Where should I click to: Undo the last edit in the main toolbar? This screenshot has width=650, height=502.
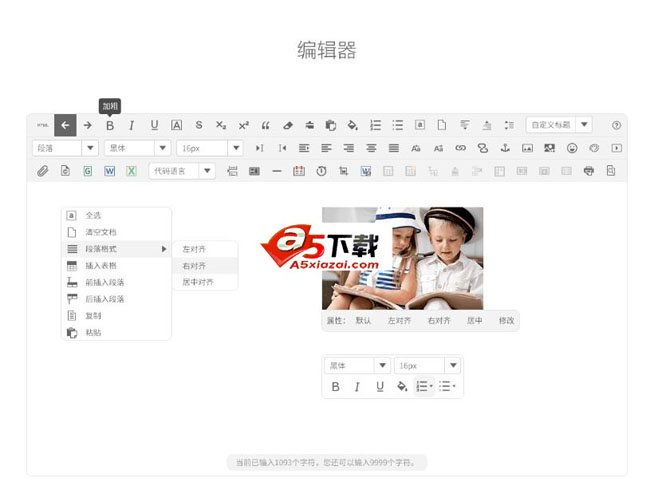[65, 125]
